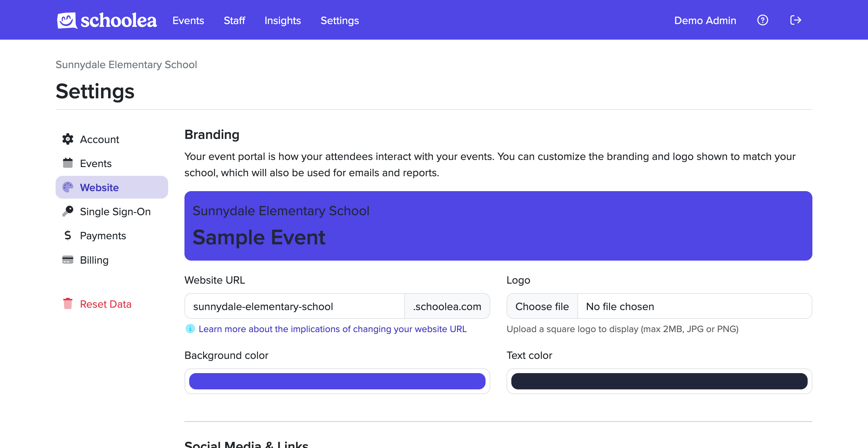Viewport: 868px width, 448px height.
Task: Click the Account settings gear icon
Action: point(68,139)
